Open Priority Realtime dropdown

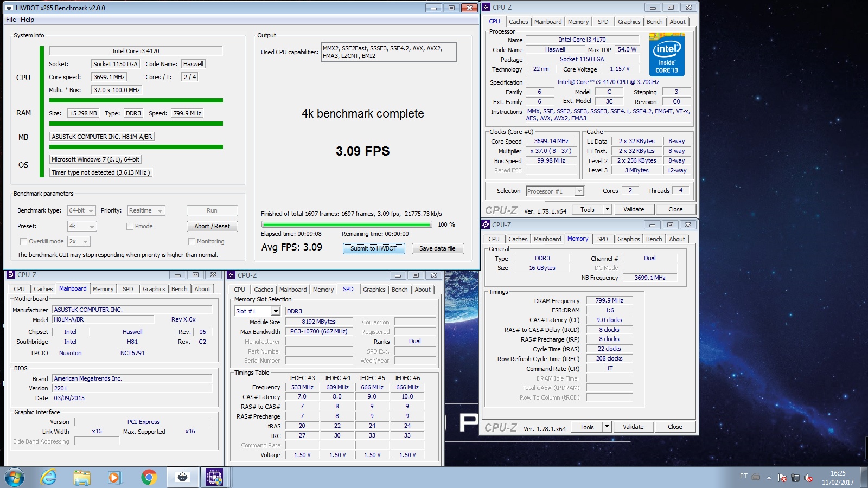[146, 210]
